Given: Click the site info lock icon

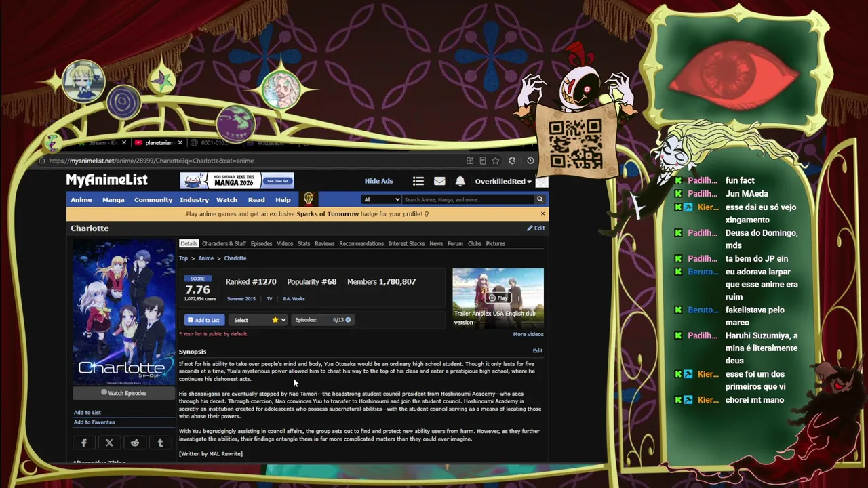Looking at the screenshot, I should pos(42,161).
